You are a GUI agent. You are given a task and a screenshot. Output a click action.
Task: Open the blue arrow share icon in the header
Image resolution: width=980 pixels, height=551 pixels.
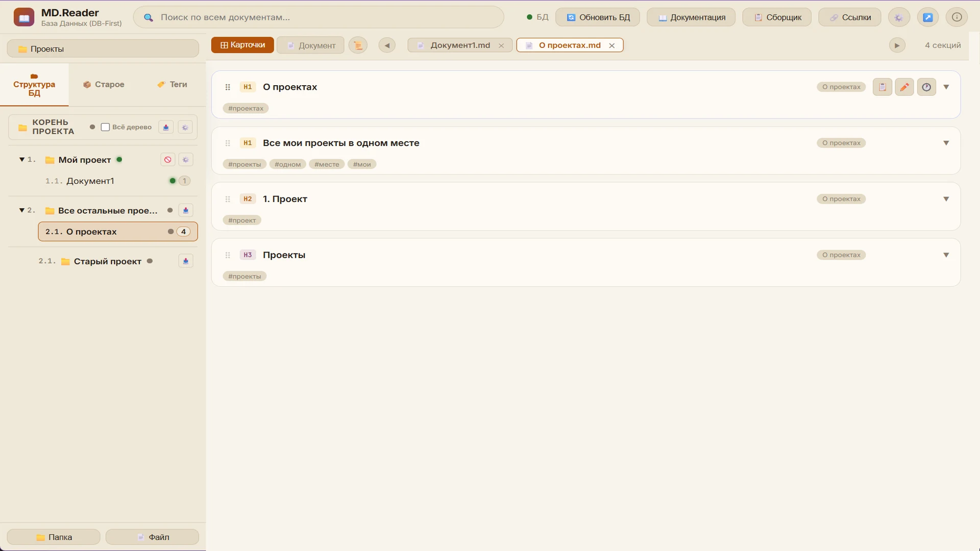coord(928,17)
